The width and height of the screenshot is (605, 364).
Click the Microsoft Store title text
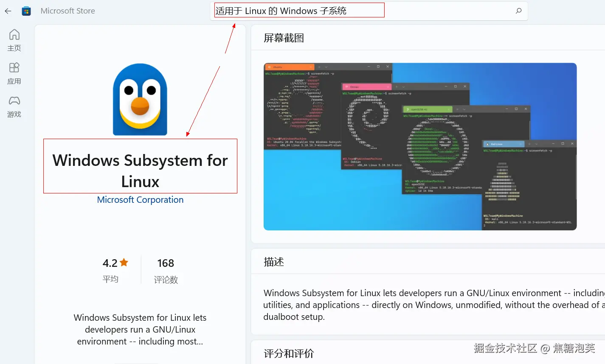68,11
